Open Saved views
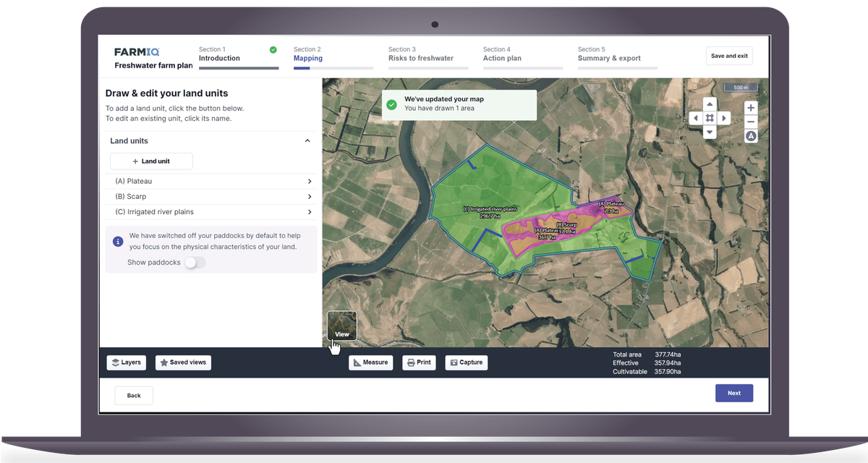The height and width of the screenshot is (463, 868). click(x=183, y=362)
